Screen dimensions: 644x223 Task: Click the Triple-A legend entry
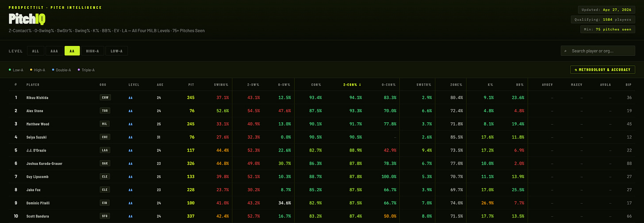pyautogui.click(x=86, y=70)
